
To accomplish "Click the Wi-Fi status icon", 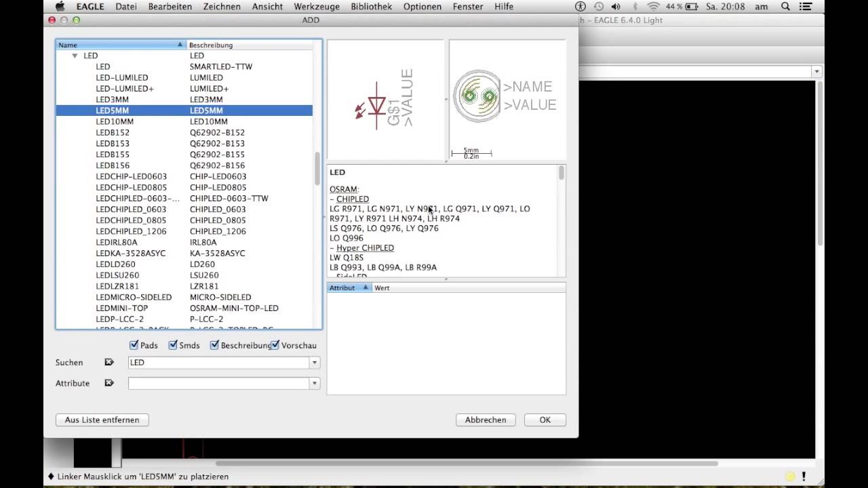I will tap(654, 6).
